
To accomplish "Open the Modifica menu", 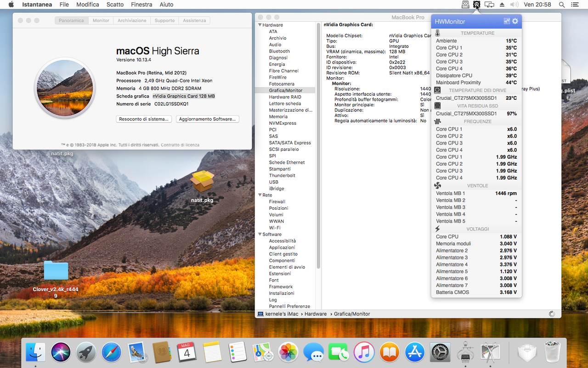I will (87, 5).
